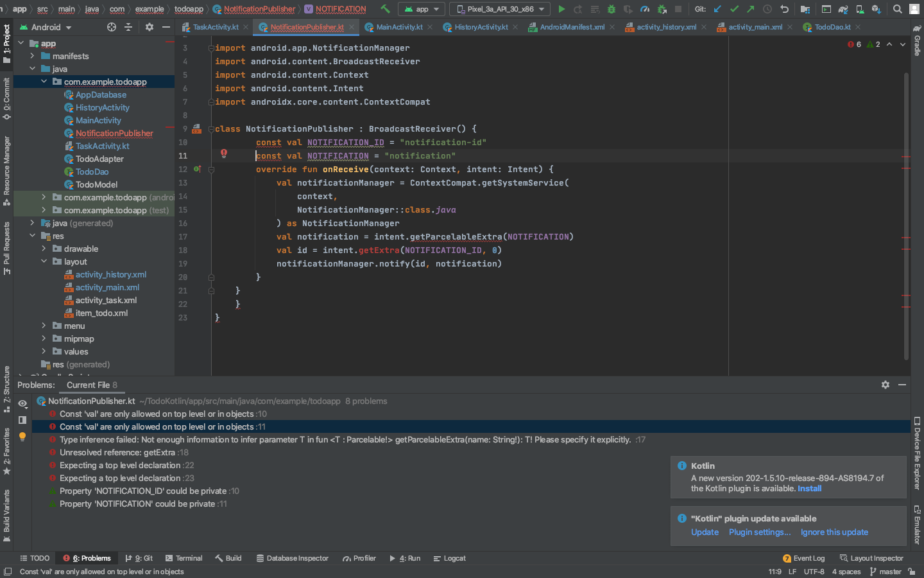
Task: Open Search Everywhere magnifier icon
Action: pos(897,9)
